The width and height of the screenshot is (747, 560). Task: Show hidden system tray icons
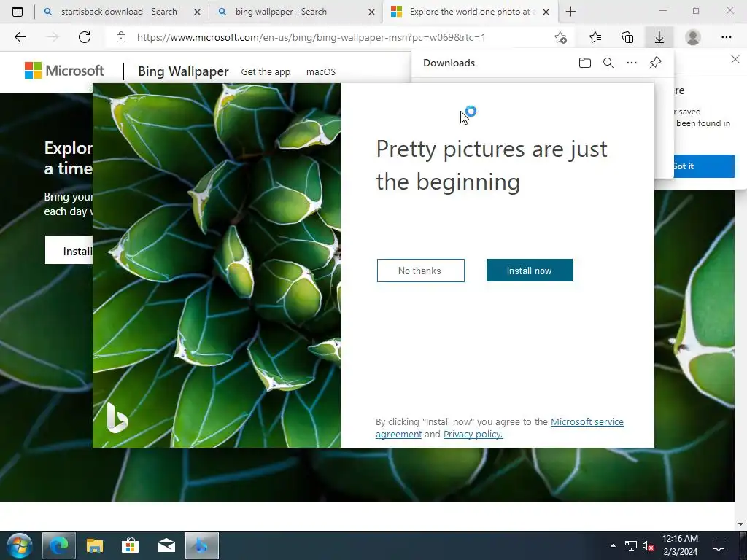[x=613, y=545]
